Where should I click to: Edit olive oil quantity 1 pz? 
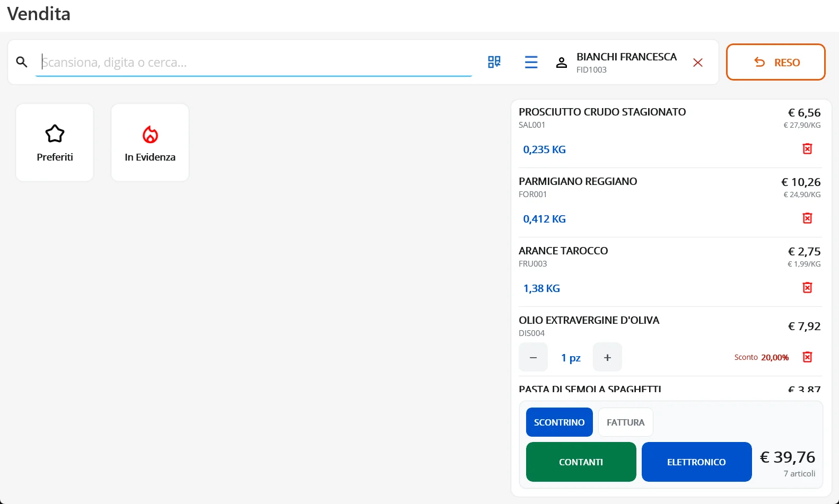pos(571,358)
